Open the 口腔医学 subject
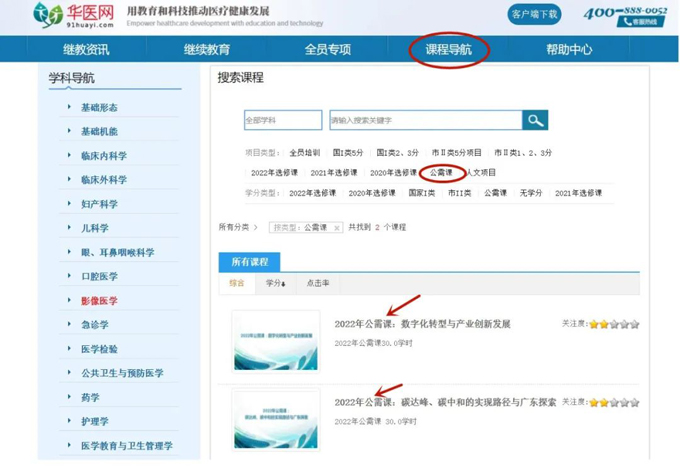This screenshot has width=680, height=475. pyautogui.click(x=99, y=276)
